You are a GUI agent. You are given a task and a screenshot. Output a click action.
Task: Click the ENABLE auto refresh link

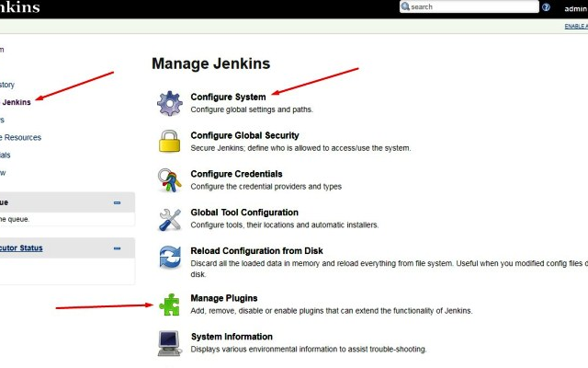coord(576,26)
